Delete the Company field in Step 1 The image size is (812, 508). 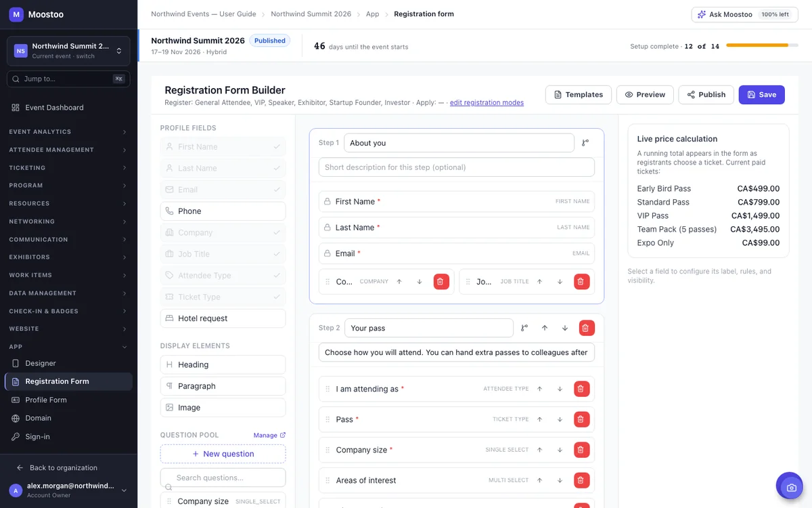440,282
